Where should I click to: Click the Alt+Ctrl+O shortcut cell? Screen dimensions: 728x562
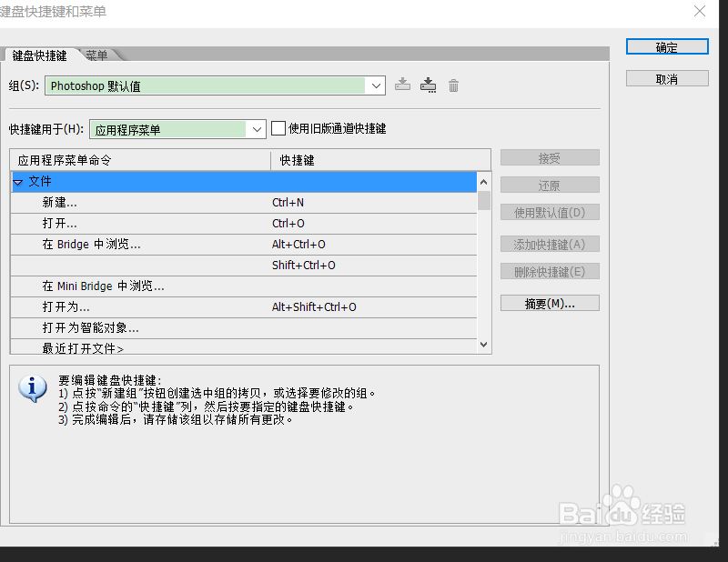(x=298, y=245)
